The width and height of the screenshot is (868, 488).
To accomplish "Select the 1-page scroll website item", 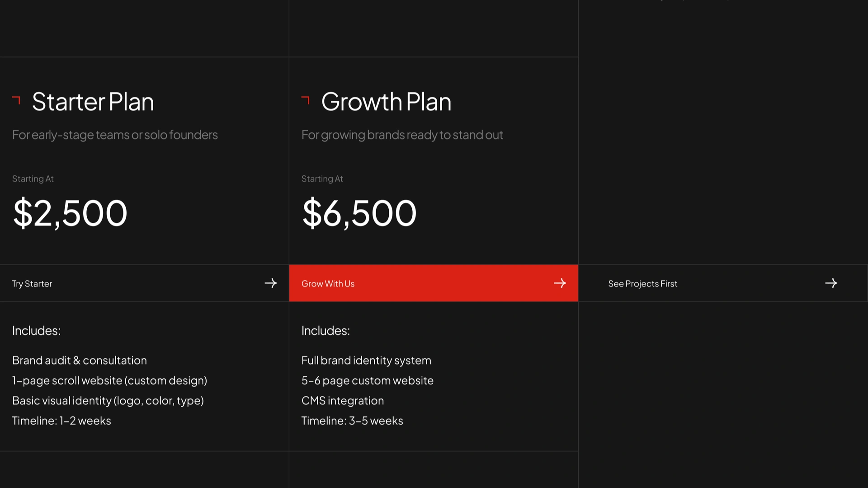I will [x=110, y=380].
